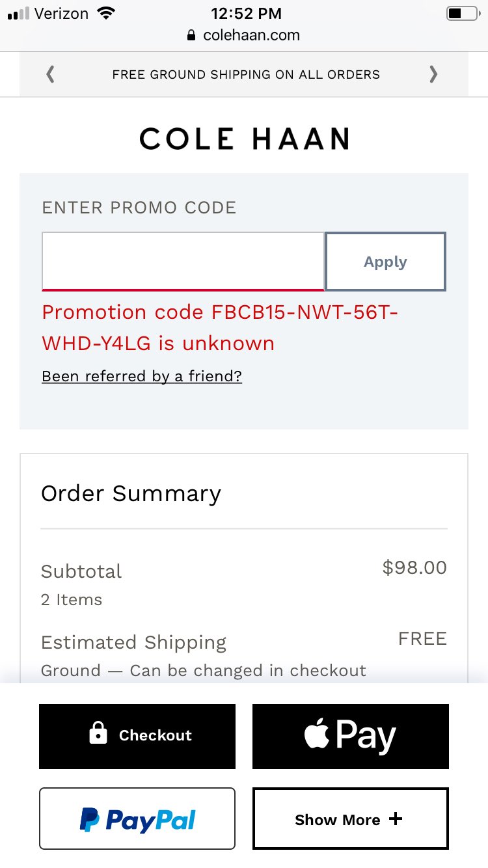The height and width of the screenshot is (868, 488).
Task: Tap the PayPal logo icon
Action: 89,820
